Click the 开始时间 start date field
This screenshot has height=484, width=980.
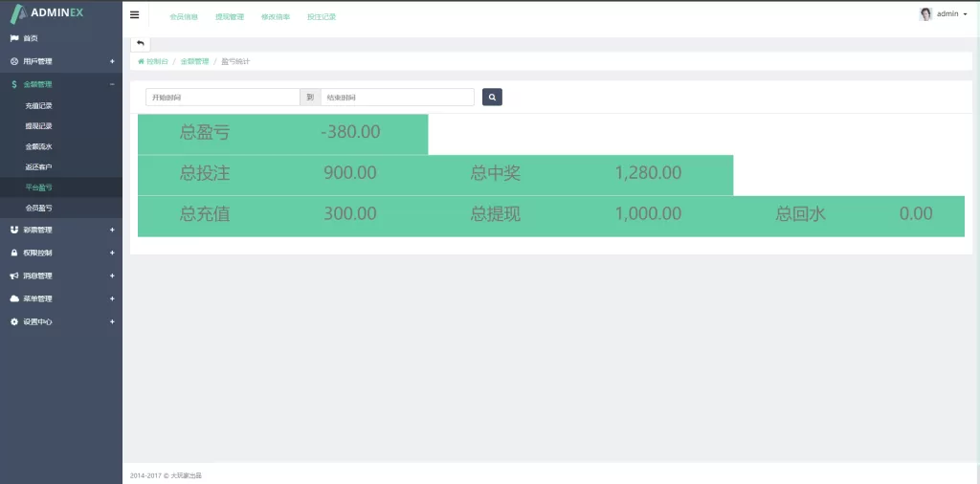(x=222, y=98)
